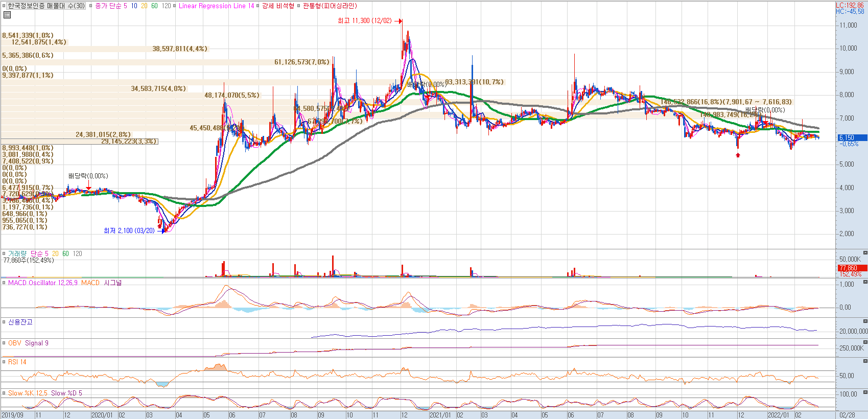Select the price 120-day moving average label
868x419 pixels.
pyautogui.click(x=167, y=6)
